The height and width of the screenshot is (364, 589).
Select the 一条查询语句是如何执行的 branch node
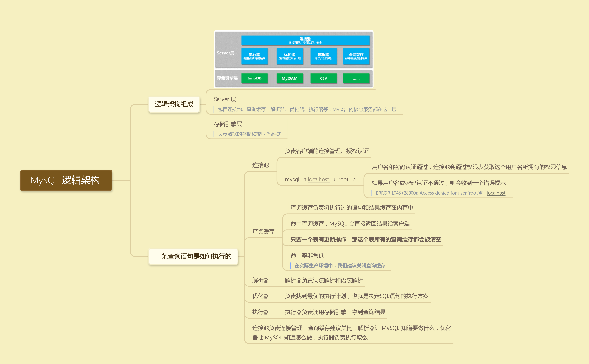tap(193, 256)
